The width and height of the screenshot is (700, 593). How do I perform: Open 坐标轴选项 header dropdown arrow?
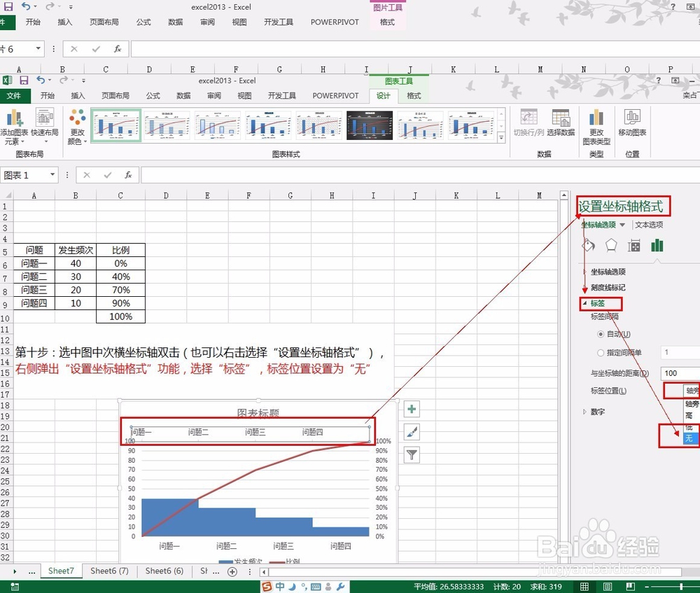(622, 225)
